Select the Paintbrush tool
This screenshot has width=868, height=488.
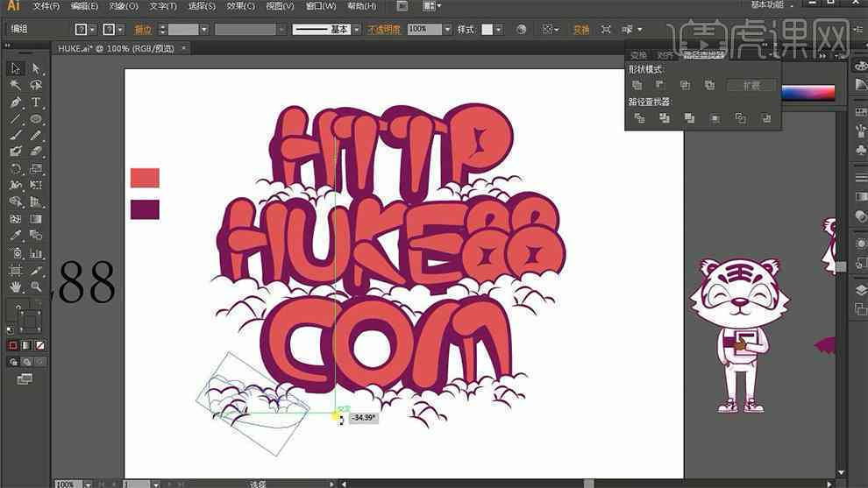pos(16,135)
